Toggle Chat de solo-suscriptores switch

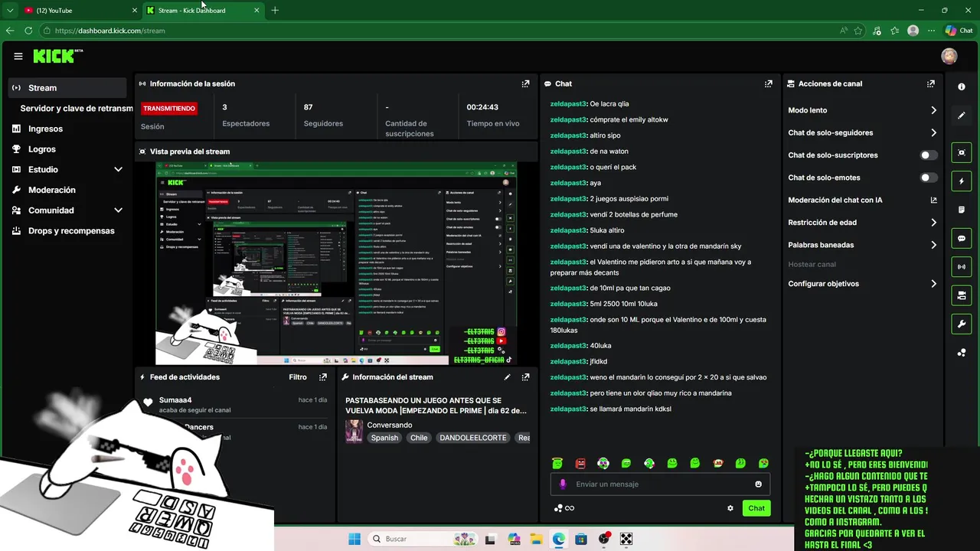[x=929, y=155]
